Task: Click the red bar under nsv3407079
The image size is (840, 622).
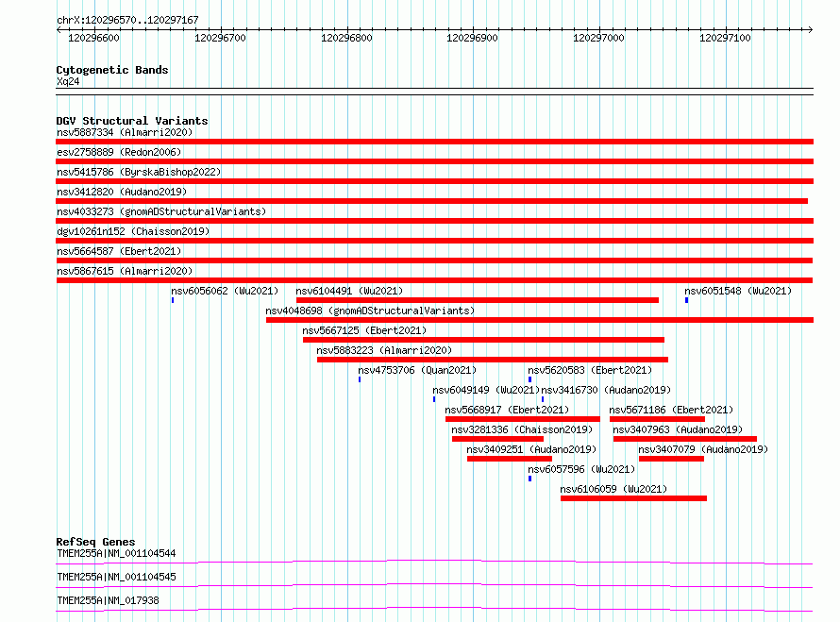Action: [x=671, y=459]
